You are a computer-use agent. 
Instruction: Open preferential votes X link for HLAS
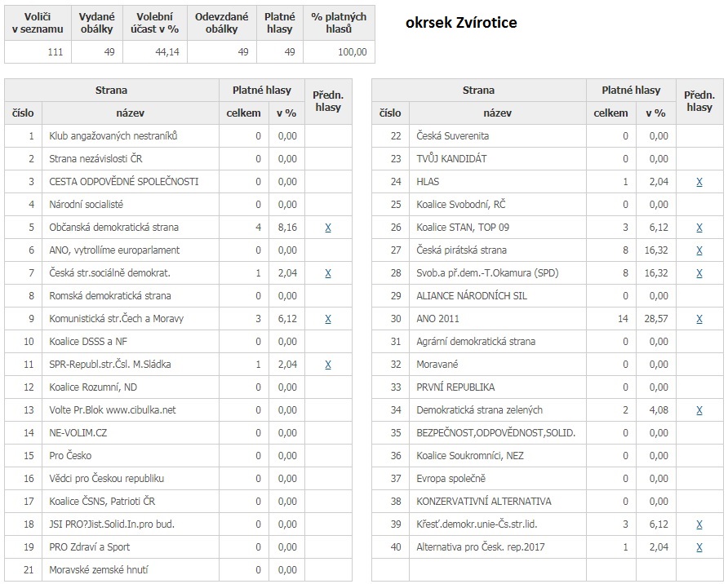tap(699, 182)
